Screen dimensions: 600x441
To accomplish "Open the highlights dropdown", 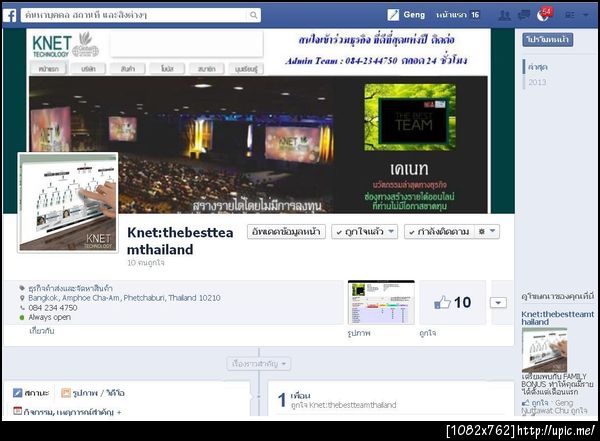I will (x=259, y=364).
